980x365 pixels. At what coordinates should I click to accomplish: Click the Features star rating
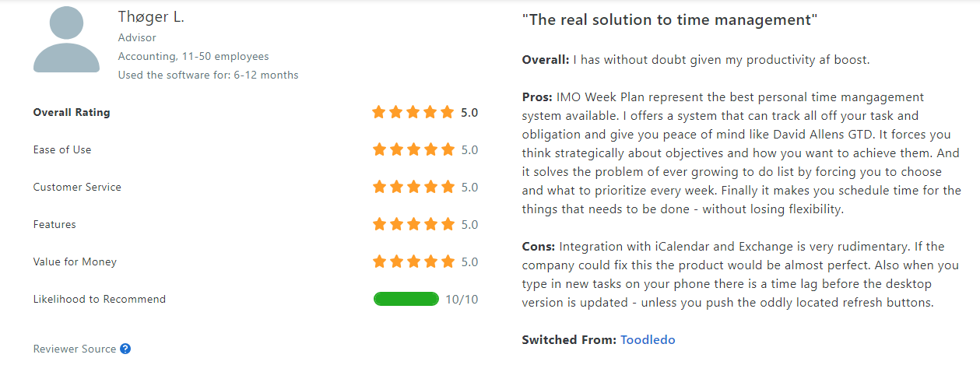coord(413,224)
